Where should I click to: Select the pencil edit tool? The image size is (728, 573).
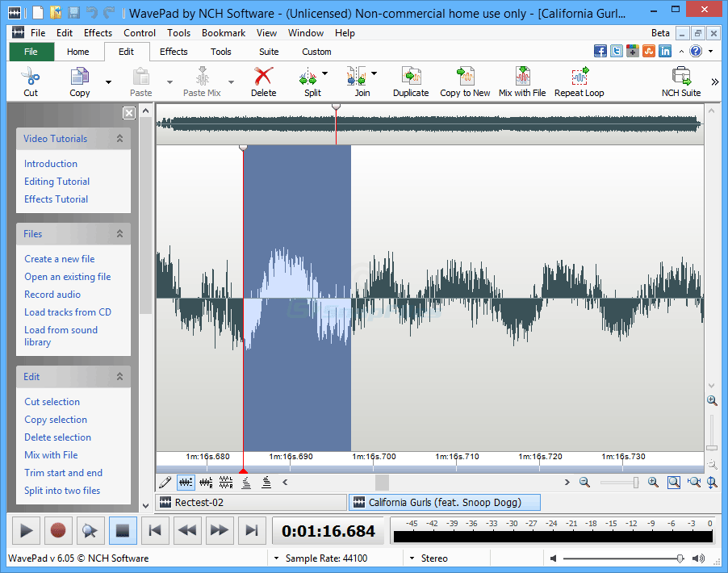pos(165,483)
